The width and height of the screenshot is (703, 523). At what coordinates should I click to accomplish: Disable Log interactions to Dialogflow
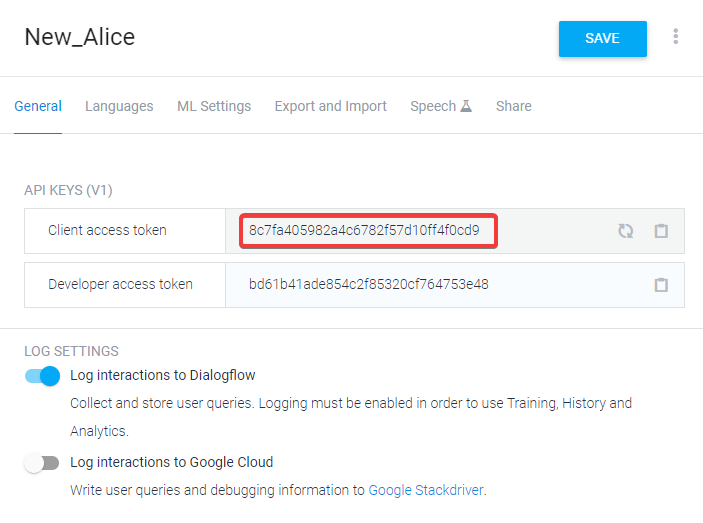pos(42,376)
